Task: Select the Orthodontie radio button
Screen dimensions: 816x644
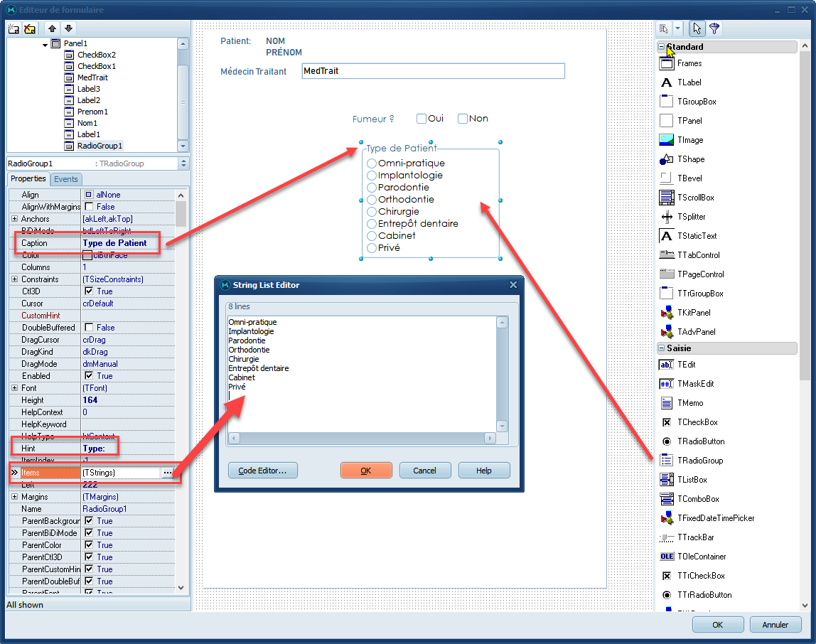Action: (x=372, y=200)
